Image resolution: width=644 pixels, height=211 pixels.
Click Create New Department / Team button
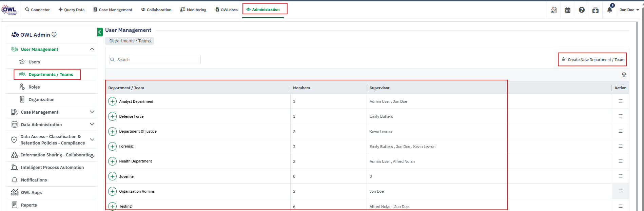click(x=592, y=60)
